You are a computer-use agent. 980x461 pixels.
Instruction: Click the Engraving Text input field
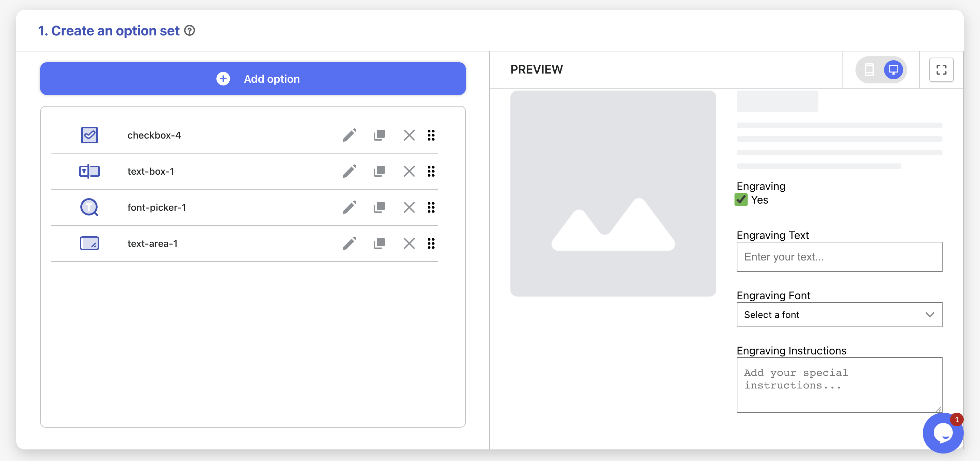839,257
